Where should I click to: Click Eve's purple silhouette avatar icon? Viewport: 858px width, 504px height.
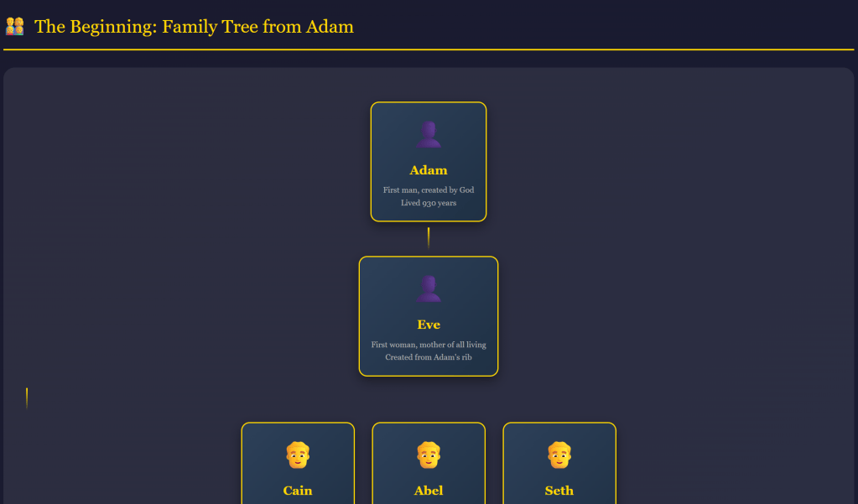(x=429, y=287)
